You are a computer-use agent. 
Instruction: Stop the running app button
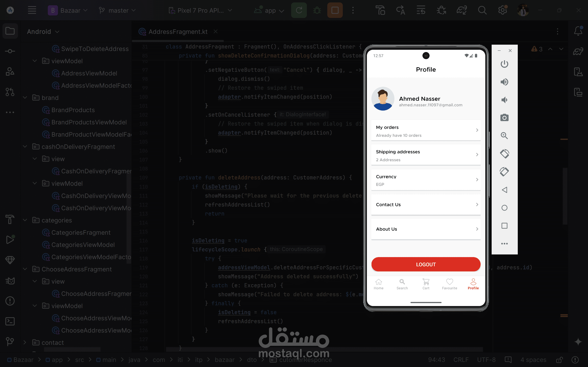click(335, 10)
